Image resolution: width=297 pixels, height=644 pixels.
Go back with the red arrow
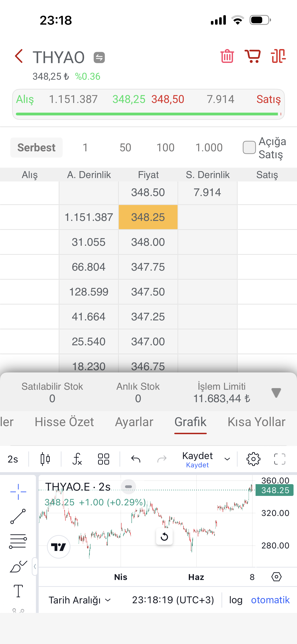19,56
